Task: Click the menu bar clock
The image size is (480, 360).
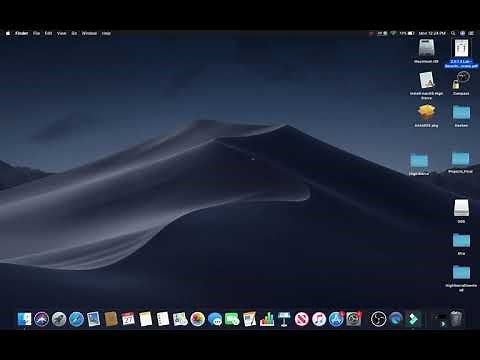Action: (x=432, y=33)
